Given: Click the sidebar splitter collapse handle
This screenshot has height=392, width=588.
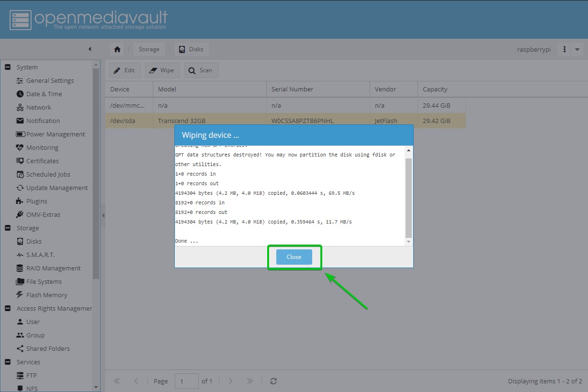Looking at the screenshot, I should click(x=103, y=216).
